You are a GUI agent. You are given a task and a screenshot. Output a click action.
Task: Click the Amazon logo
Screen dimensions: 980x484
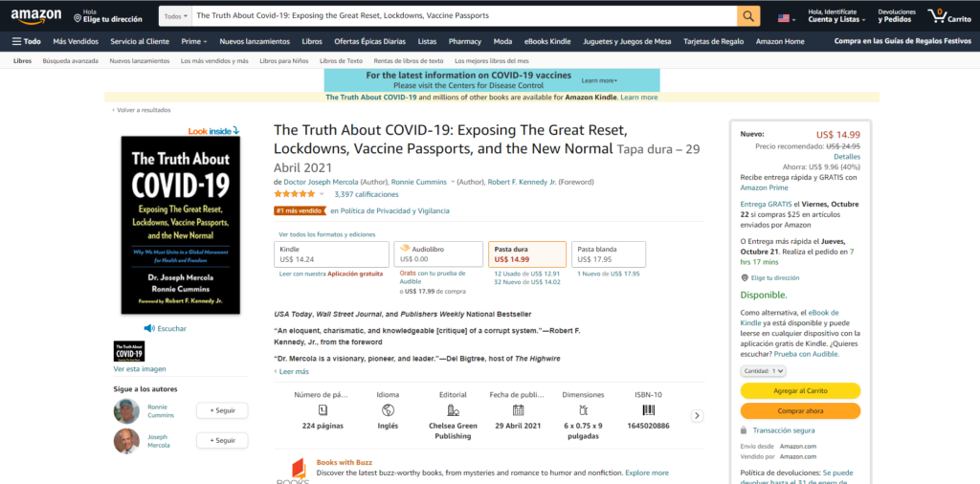(35, 16)
